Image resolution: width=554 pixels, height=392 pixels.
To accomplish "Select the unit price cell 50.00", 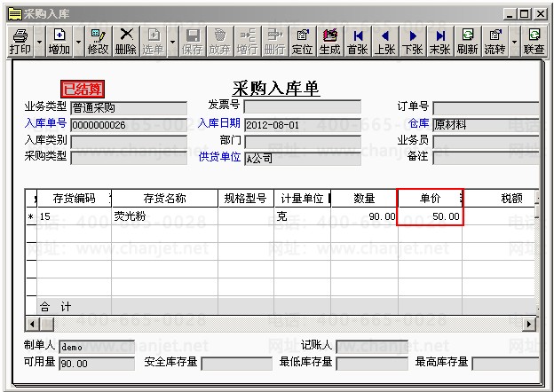I will tap(430, 216).
